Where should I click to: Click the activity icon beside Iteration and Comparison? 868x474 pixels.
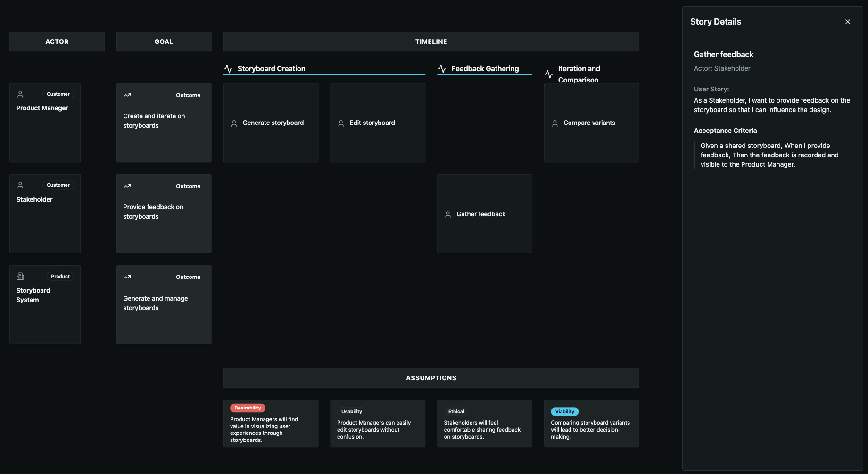549,74
